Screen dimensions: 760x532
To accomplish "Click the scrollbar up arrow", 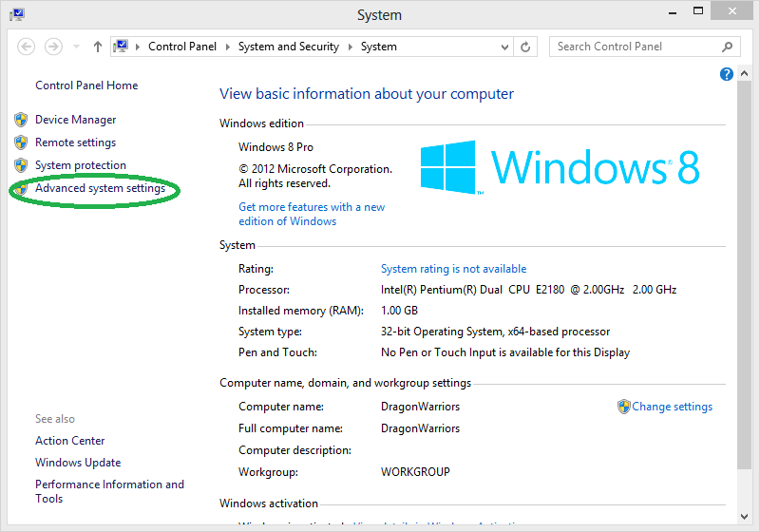I will (745, 74).
